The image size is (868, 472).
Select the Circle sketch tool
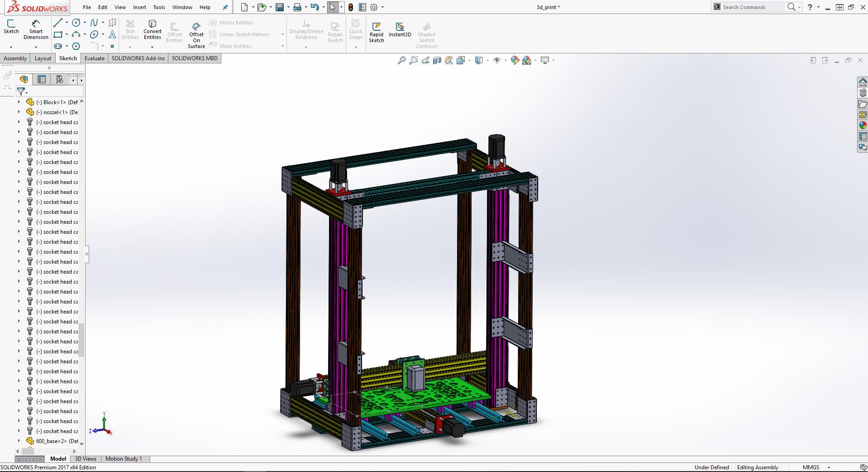pyautogui.click(x=76, y=23)
